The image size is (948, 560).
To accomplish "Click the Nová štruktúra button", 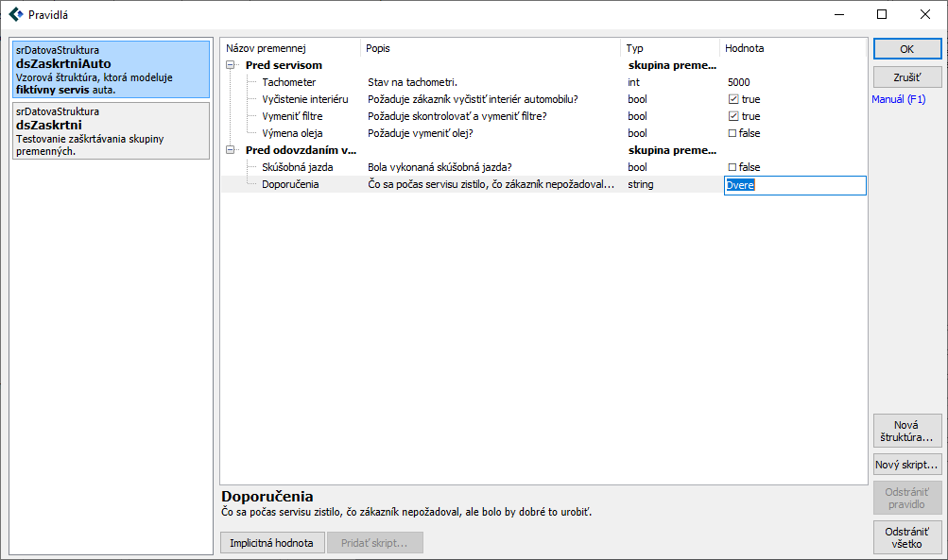I will click(906, 432).
